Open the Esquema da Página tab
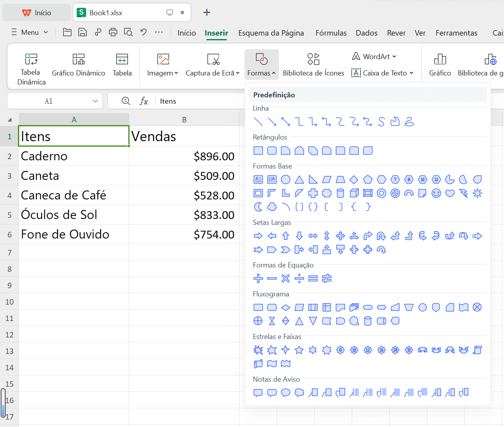The width and height of the screenshot is (504, 427). (271, 33)
